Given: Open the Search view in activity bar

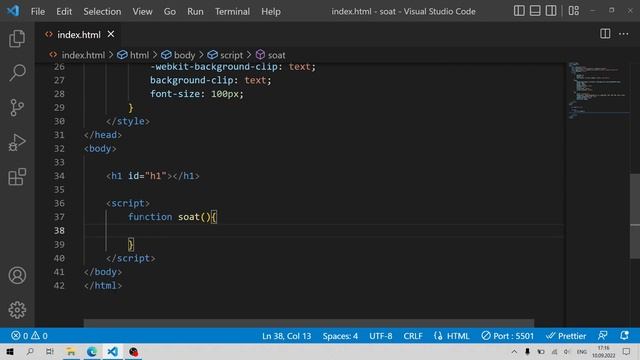Looking at the screenshot, I should pyautogui.click(x=17, y=73).
